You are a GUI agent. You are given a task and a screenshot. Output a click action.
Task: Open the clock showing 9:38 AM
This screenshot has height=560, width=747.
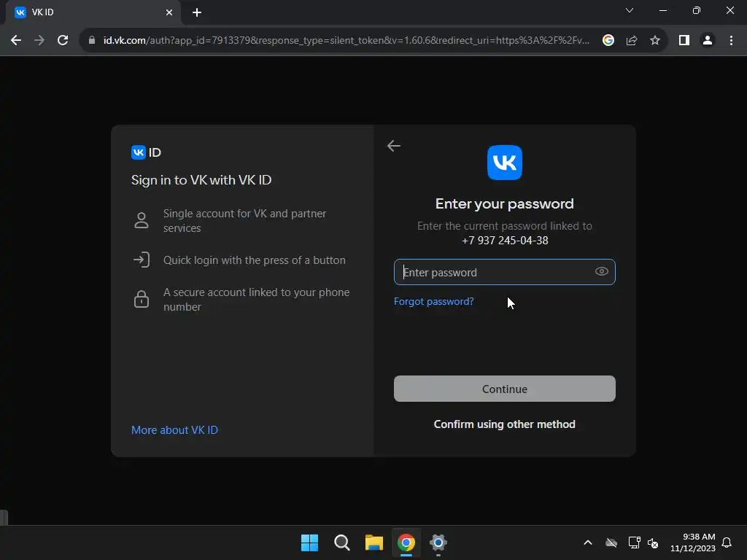(x=693, y=542)
